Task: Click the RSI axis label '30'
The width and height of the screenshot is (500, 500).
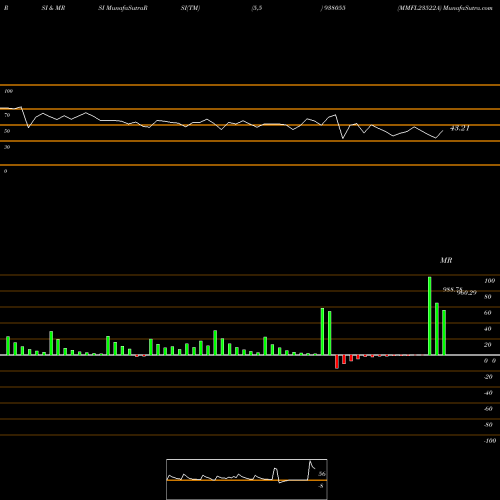Action: click(7, 147)
